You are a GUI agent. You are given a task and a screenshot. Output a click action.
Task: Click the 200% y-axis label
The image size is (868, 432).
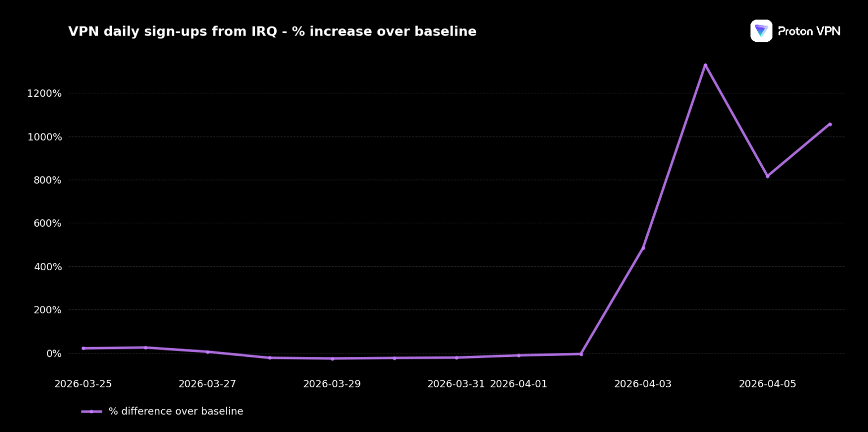pos(47,310)
